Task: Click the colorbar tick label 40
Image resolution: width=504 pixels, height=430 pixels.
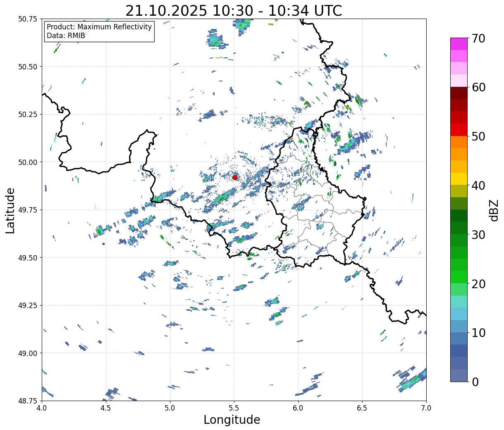Action: point(478,186)
